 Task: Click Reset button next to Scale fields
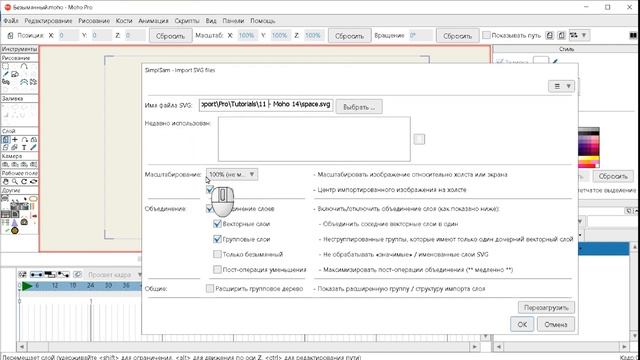[349, 36]
